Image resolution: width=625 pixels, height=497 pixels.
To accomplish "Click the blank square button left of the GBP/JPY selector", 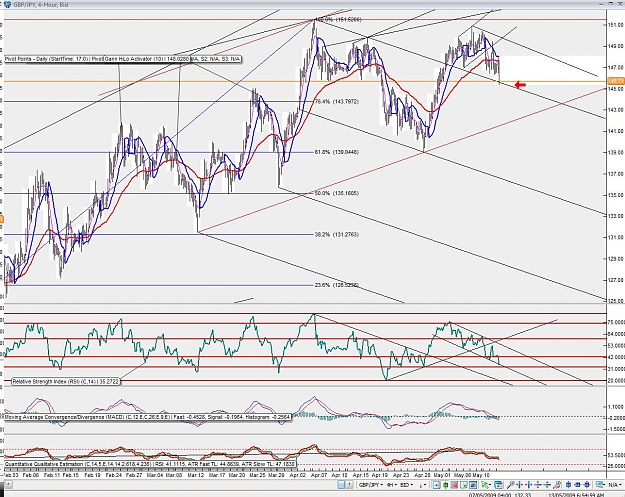I will click(341, 485).
